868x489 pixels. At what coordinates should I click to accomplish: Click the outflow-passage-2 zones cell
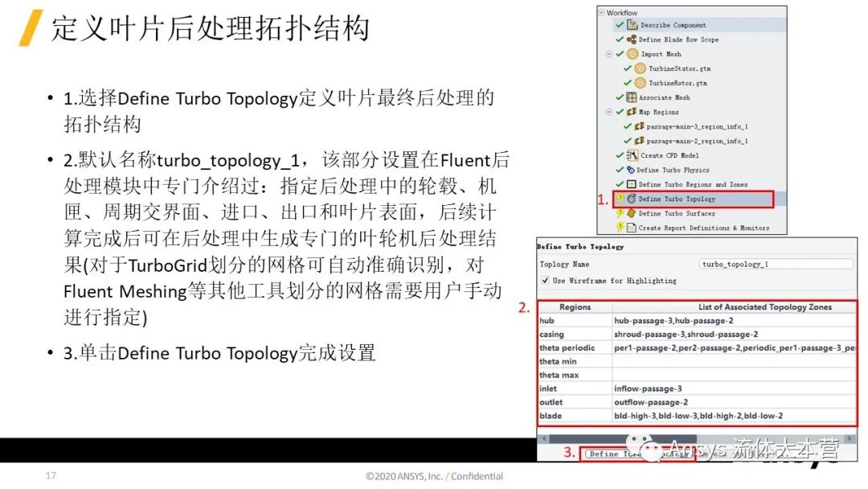tap(734, 402)
